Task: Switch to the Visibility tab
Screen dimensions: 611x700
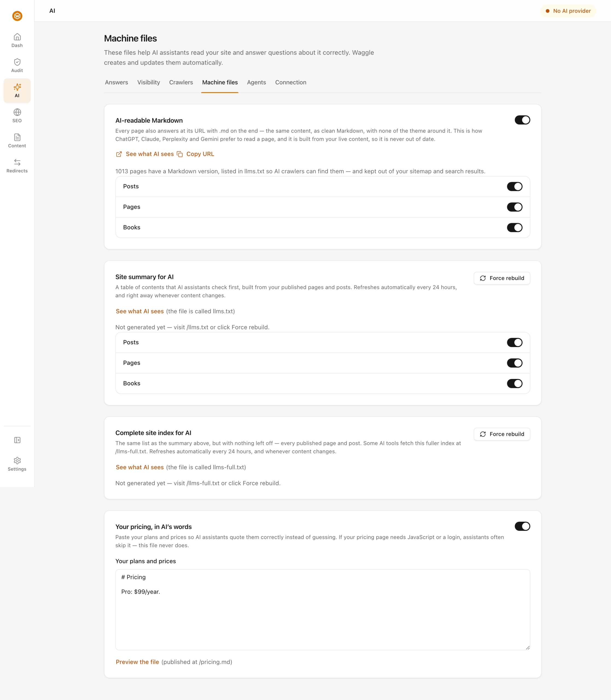Action: pos(148,83)
